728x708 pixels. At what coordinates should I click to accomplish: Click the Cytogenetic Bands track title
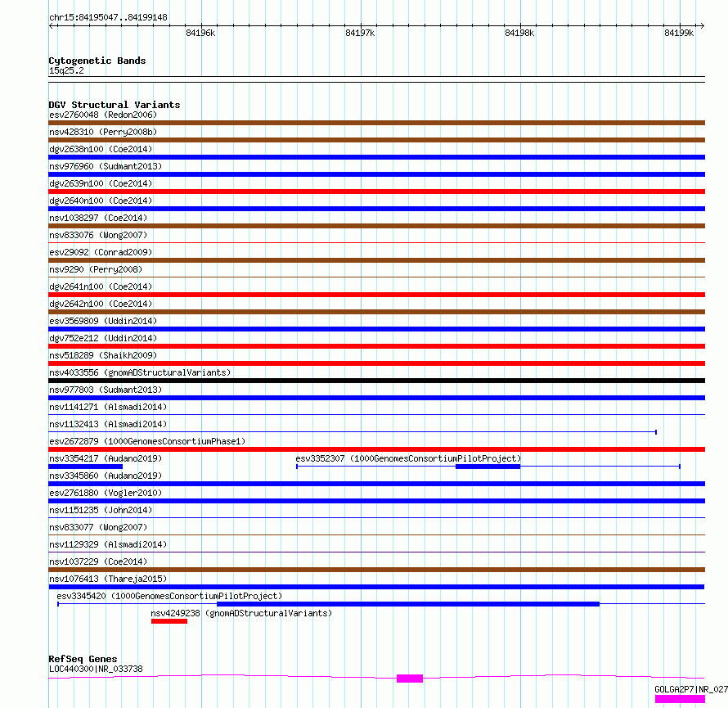coord(97,61)
